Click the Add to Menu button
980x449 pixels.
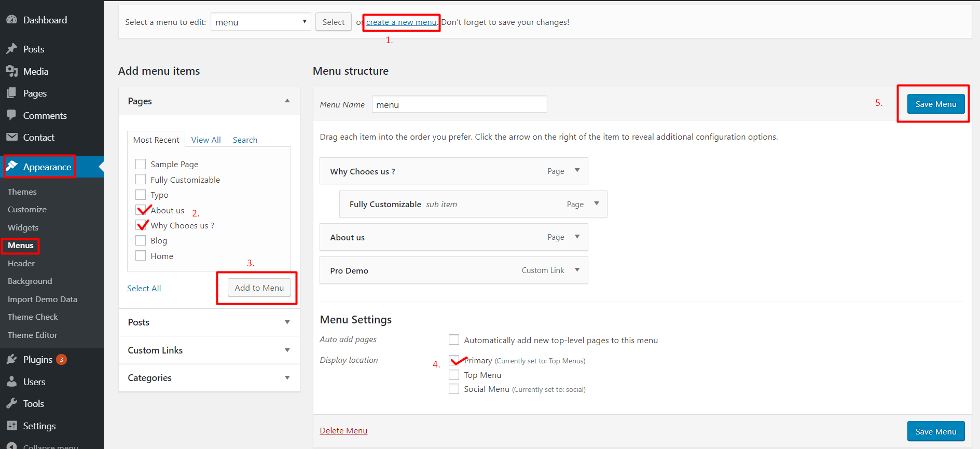[x=259, y=288]
